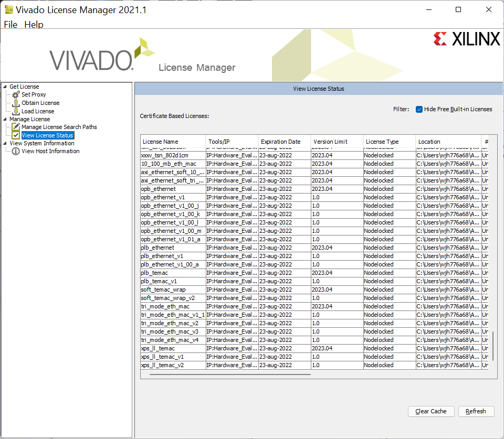Select Load License tree item
The image size is (504, 439).
pyautogui.click(x=38, y=111)
